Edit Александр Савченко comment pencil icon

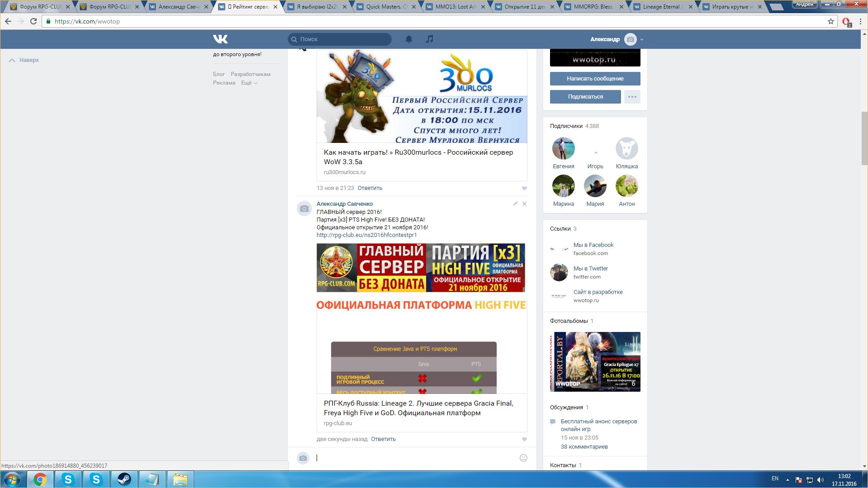(x=515, y=204)
